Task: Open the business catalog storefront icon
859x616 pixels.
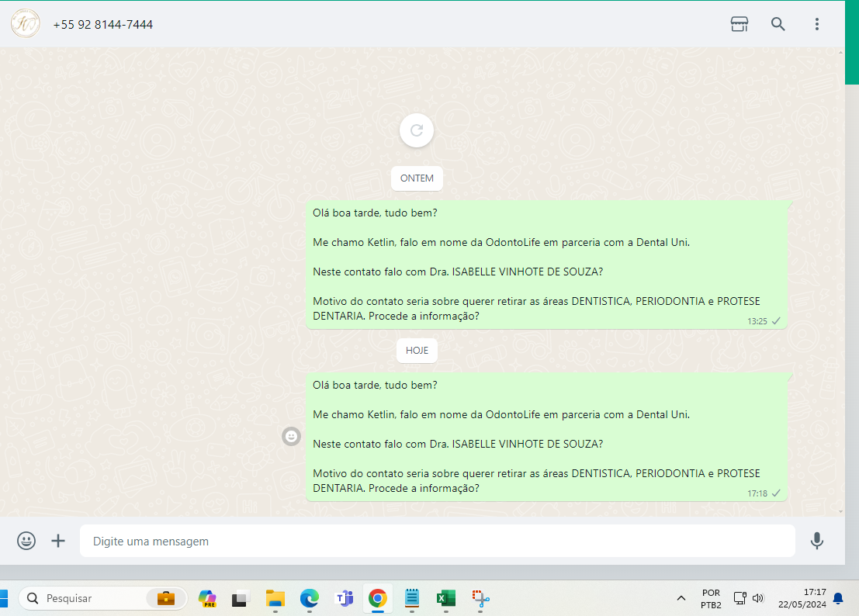Action: click(739, 24)
